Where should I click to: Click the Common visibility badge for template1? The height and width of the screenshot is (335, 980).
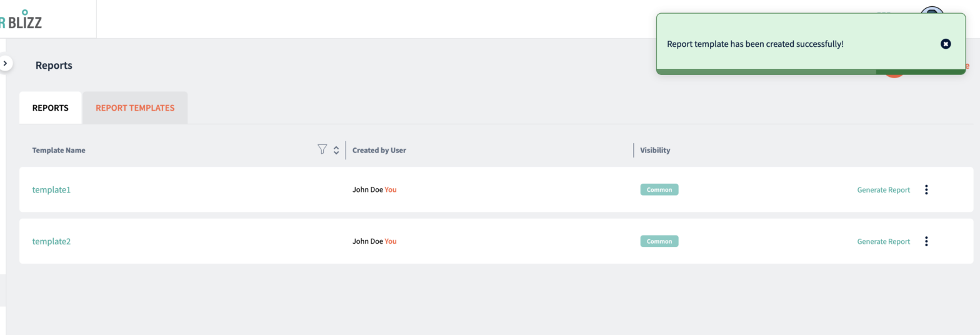click(x=659, y=189)
